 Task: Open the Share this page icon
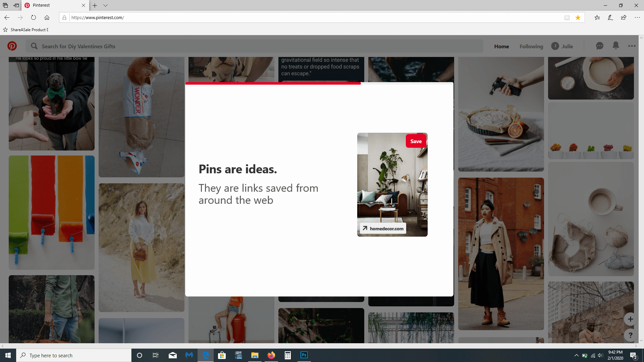tap(624, 18)
